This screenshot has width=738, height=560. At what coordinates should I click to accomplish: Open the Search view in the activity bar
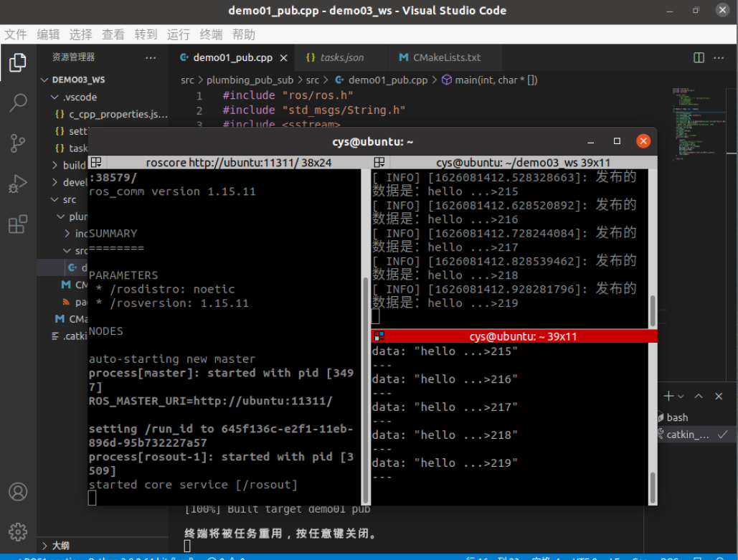pos(18,103)
